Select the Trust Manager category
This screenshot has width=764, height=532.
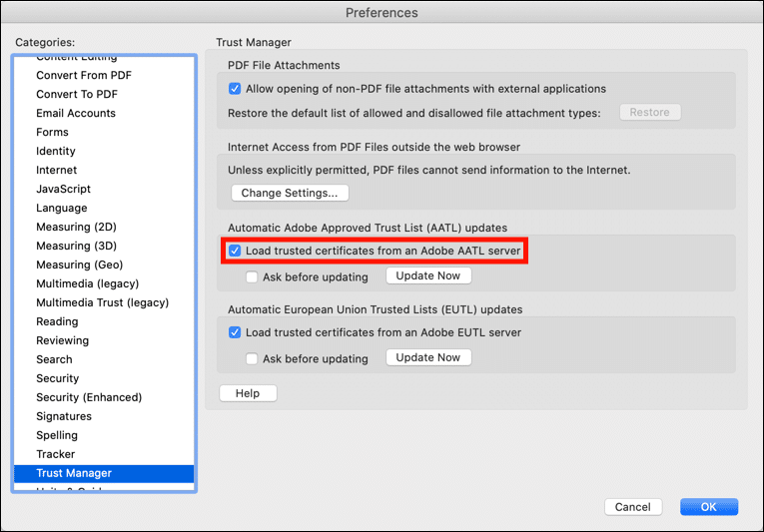coord(74,473)
